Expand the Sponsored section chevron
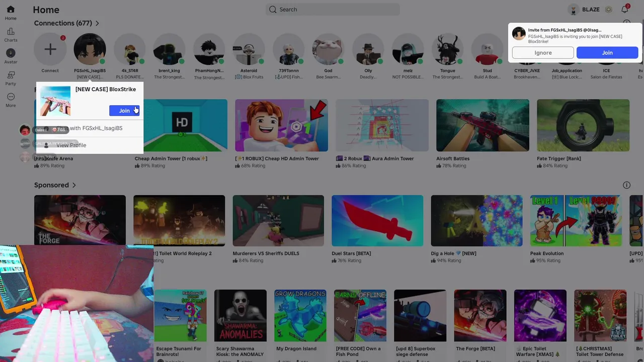 [x=74, y=185]
